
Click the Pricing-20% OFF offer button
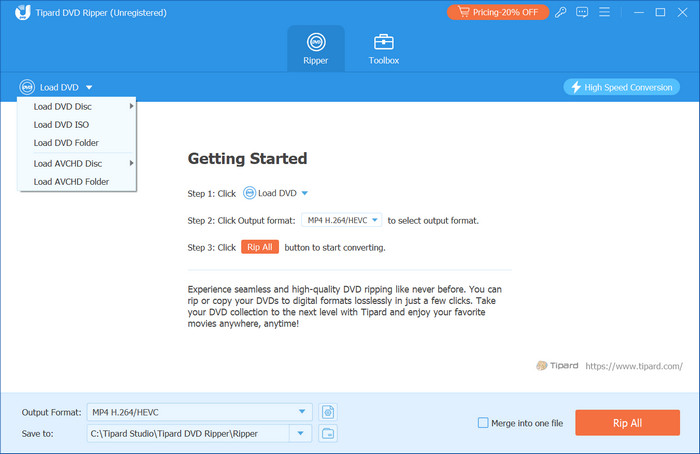click(x=498, y=12)
